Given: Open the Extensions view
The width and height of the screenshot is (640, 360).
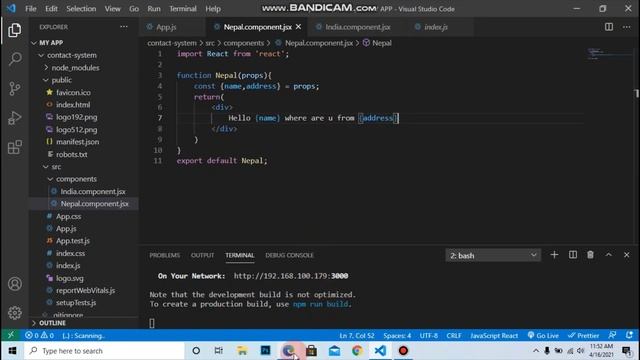Looking at the screenshot, I should pyautogui.click(x=15, y=147).
